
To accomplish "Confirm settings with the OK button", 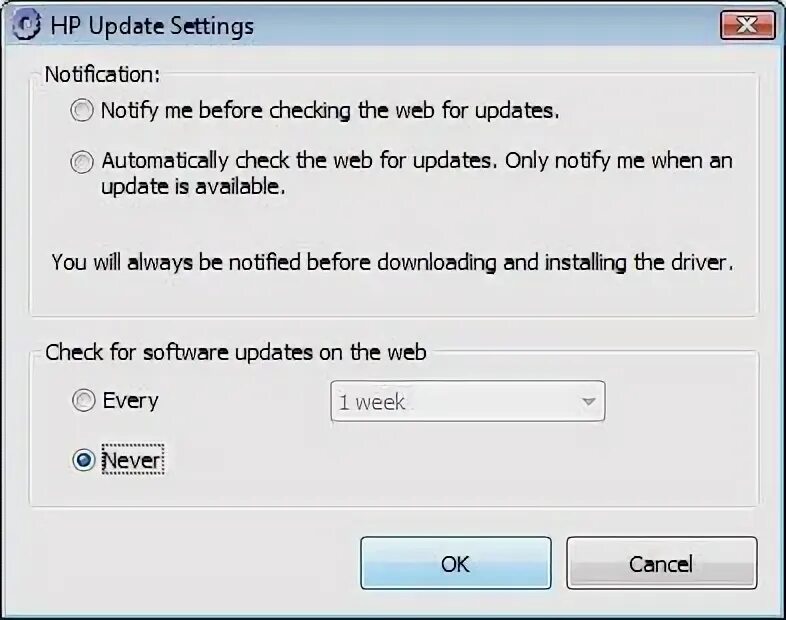I will [456, 563].
